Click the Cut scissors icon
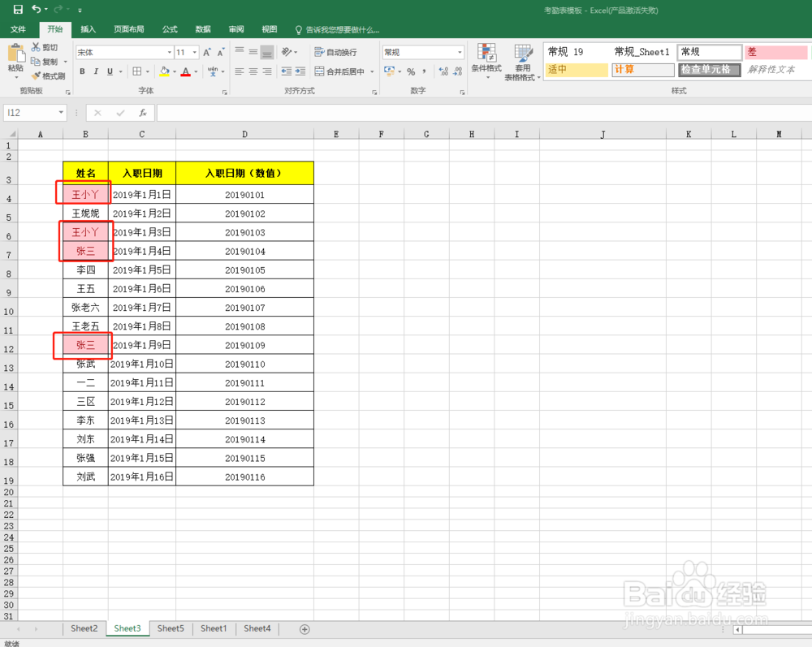Screen dimensions: 812x647 click(x=36, y=47)
